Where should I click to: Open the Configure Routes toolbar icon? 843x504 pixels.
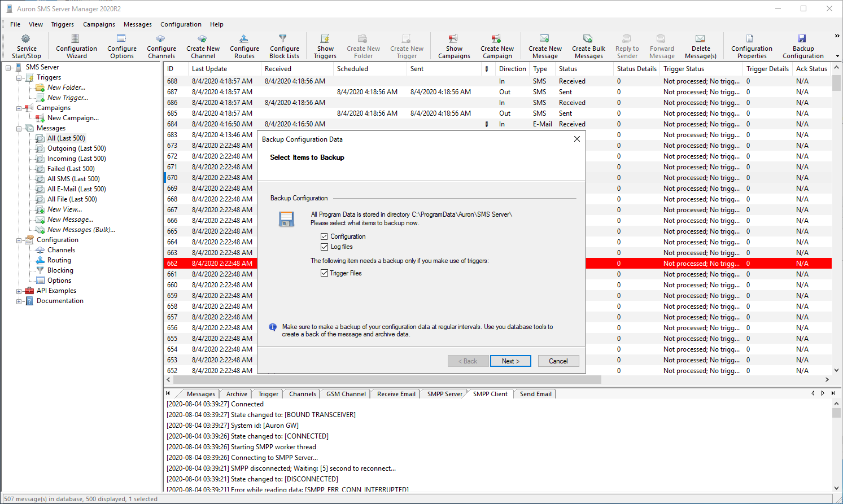[244, 39]
